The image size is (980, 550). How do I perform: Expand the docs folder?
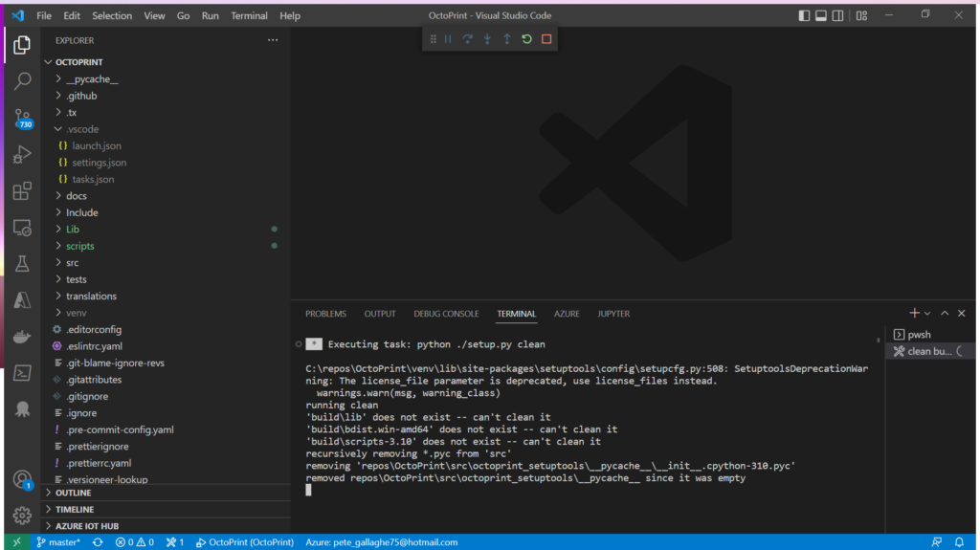pos(166,196)
